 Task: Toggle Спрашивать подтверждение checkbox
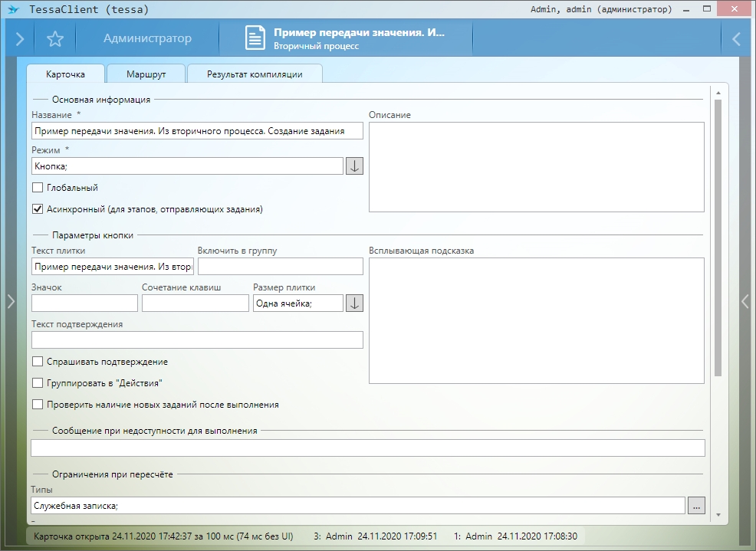[x=38, y=362]
